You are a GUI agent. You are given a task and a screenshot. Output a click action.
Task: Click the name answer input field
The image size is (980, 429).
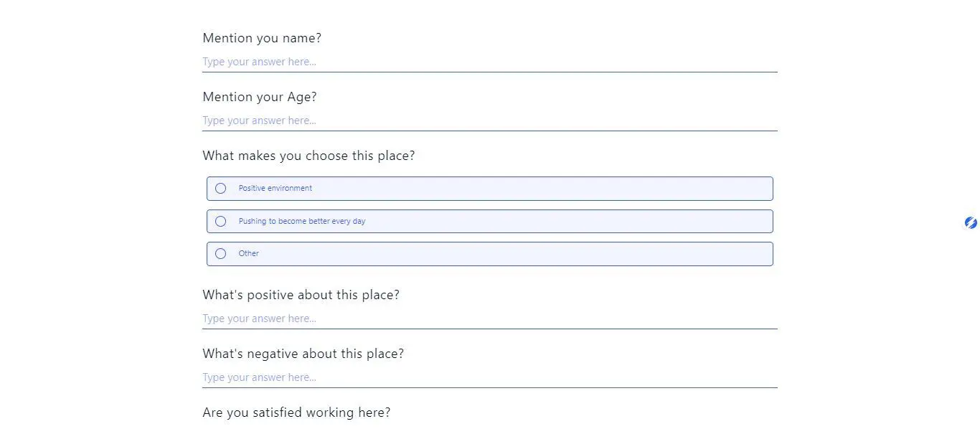(x=430, y=62)
